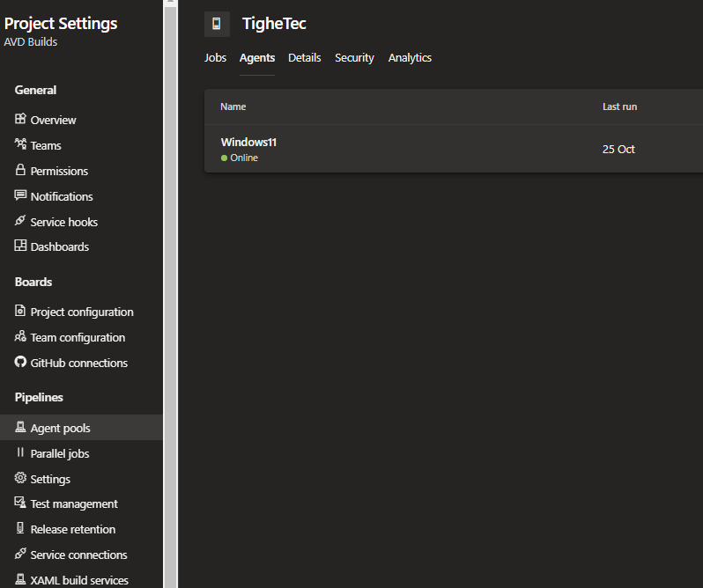Open the Windows11 agent entry

tap(248, 143)
